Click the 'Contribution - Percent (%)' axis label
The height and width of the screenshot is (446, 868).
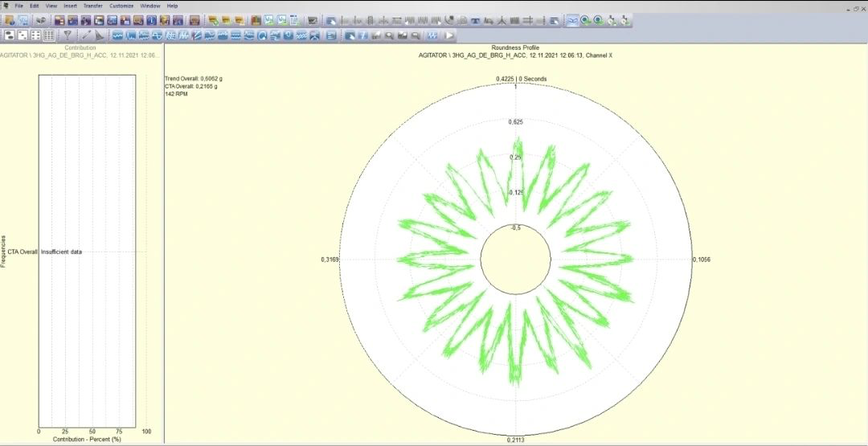(x=87, y=440)
